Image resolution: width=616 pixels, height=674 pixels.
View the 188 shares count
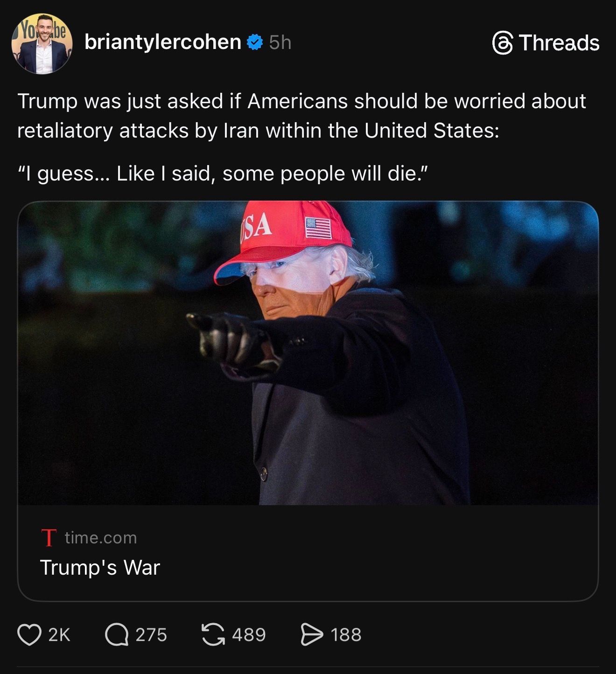point(346,635)
